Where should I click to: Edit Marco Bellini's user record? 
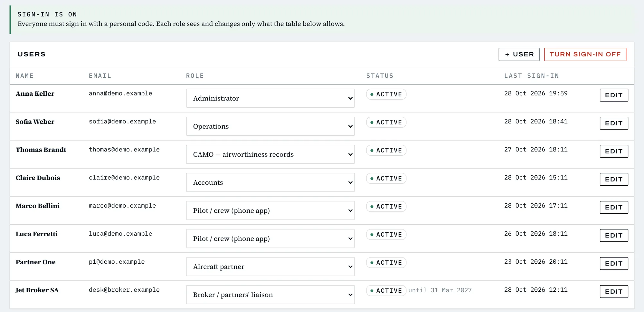point(614,207)
